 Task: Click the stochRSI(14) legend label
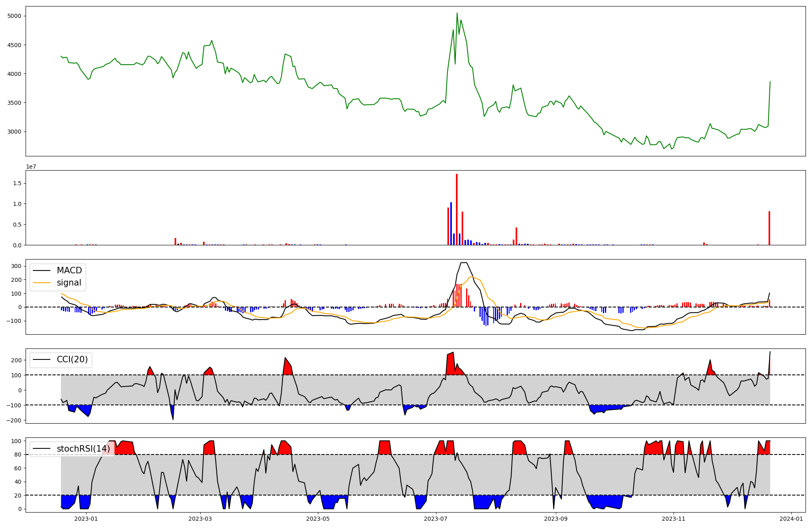83,449
